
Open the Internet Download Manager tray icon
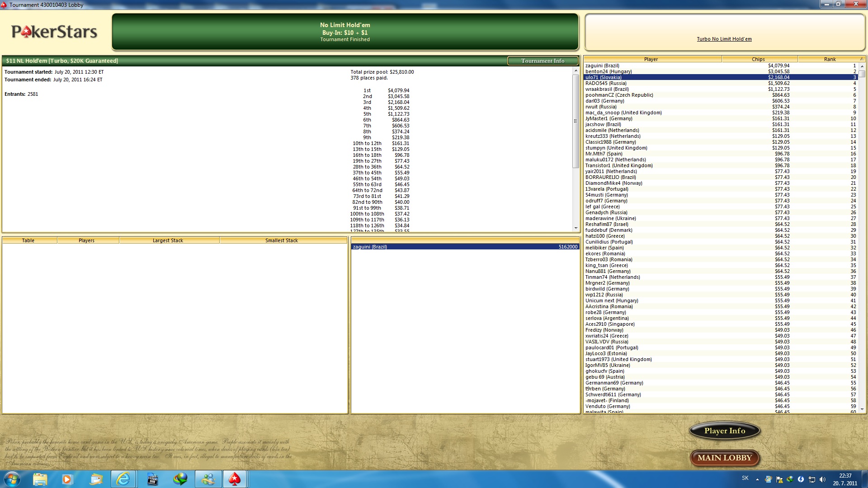tap(790, 479)
